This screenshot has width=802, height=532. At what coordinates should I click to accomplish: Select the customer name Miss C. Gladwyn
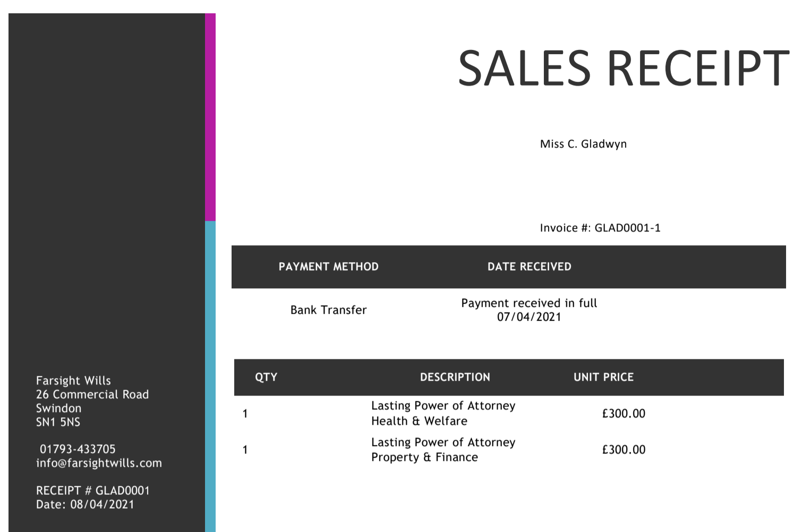pos(583,144)
